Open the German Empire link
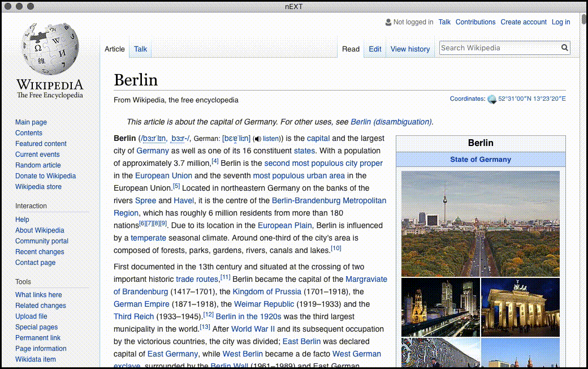 [141, 304]
